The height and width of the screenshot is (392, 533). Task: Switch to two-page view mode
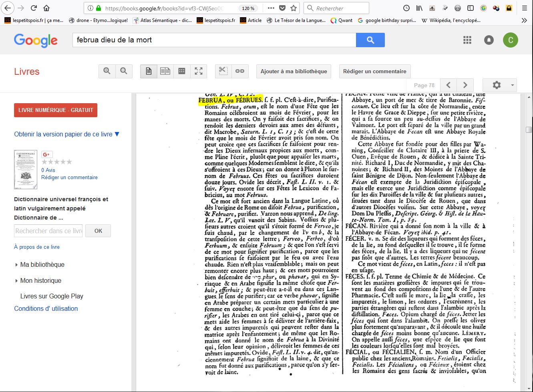coord(165,71)
